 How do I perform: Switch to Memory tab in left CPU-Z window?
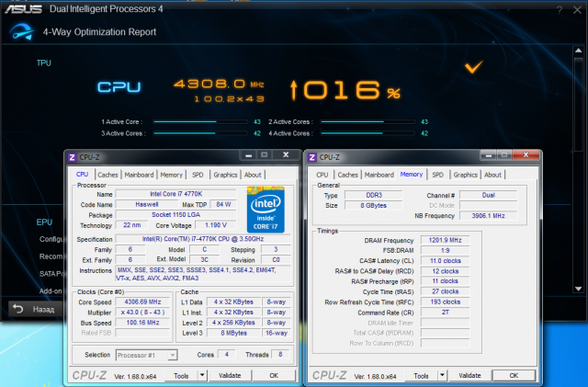tap(172, 175)
